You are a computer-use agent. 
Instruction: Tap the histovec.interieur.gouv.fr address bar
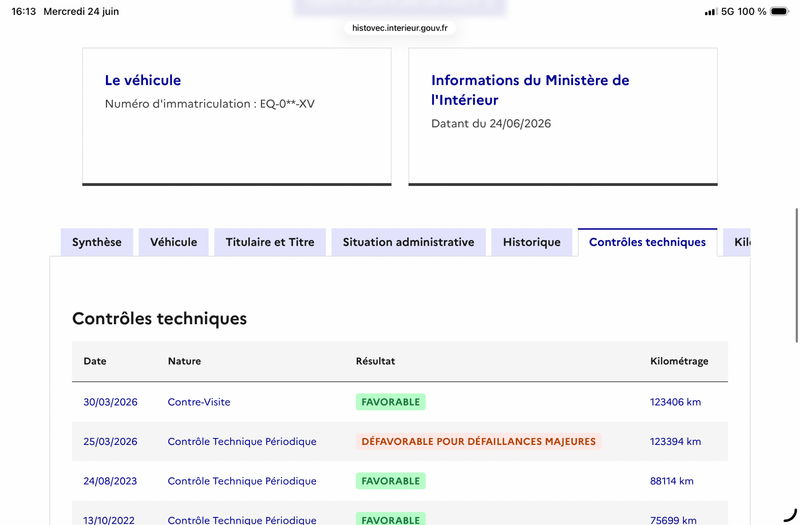click(400, 28)
